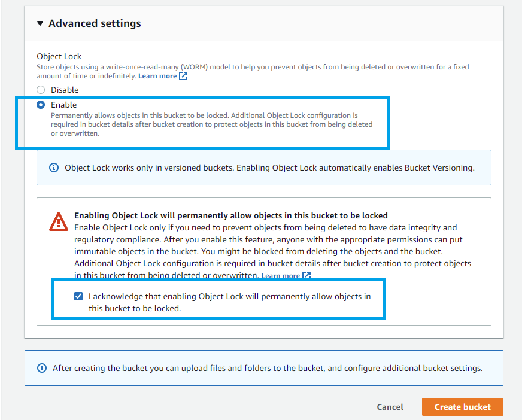The height and width of the screenshot is (420, 522).
Task: Click the Object Lock section label
Action: point(59,57)
